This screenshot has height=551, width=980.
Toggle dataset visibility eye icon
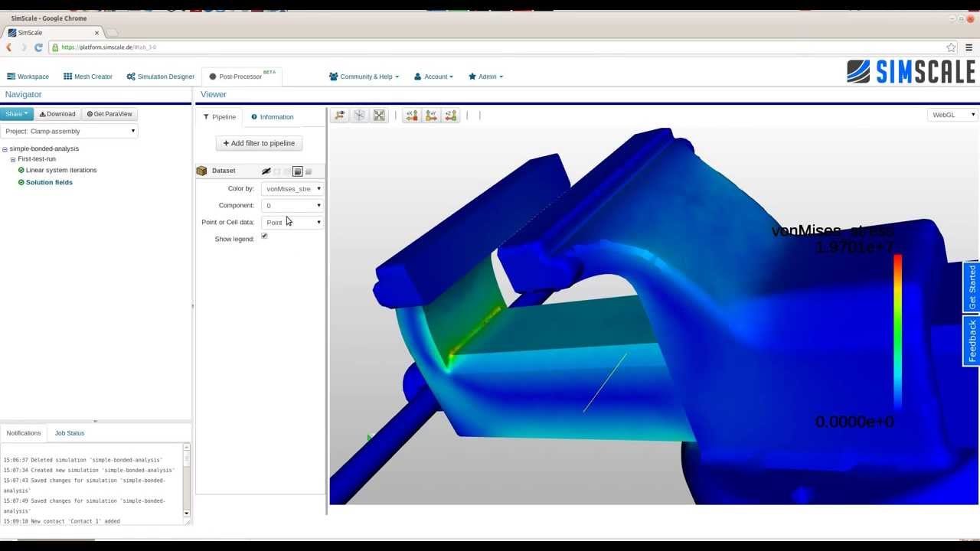[266, 171]
